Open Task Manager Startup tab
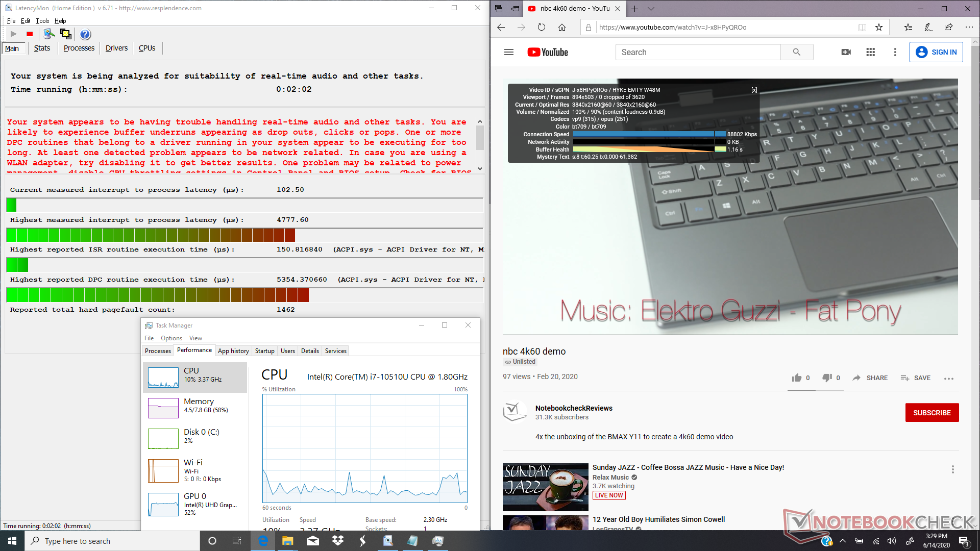980x551 pixels. tap(265, 351)
